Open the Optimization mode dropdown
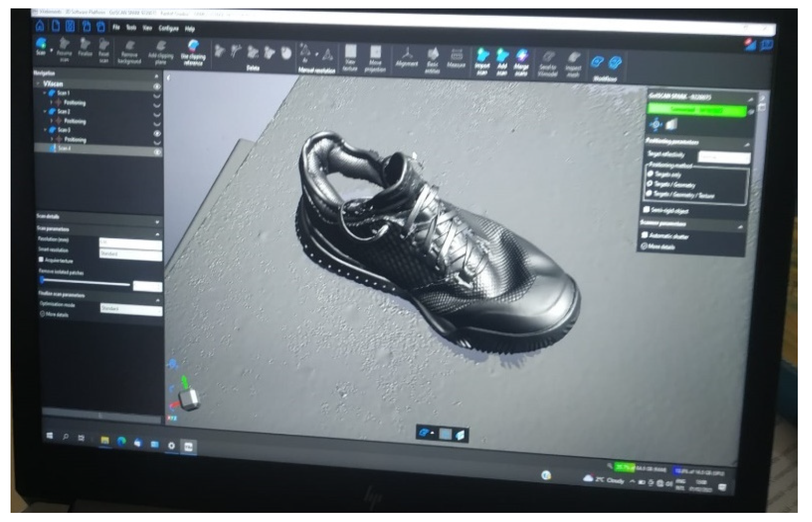The image size is (812, 522). (131, 309)
